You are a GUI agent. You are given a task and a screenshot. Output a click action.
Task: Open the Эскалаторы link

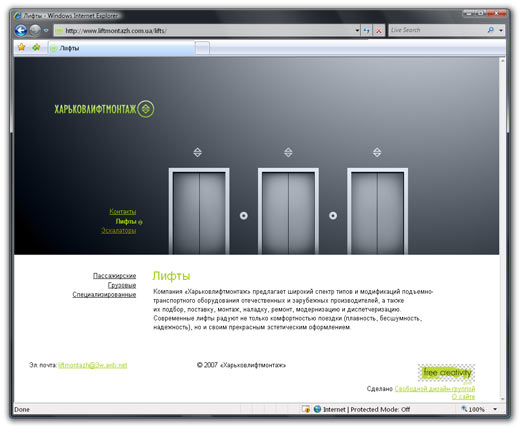coord(118,231)
